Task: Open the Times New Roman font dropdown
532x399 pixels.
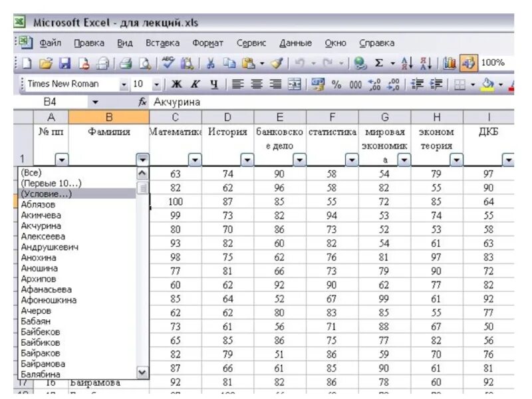Action: [x=124, y=84]
